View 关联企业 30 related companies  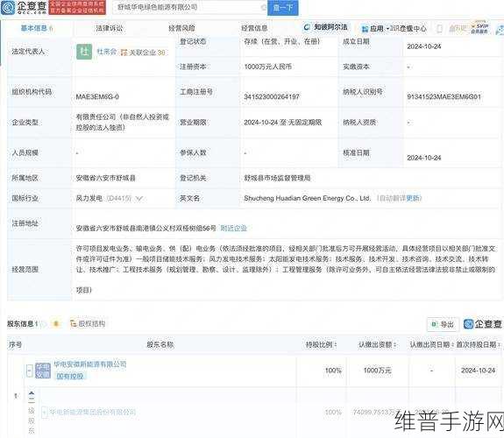pos(144,53)
